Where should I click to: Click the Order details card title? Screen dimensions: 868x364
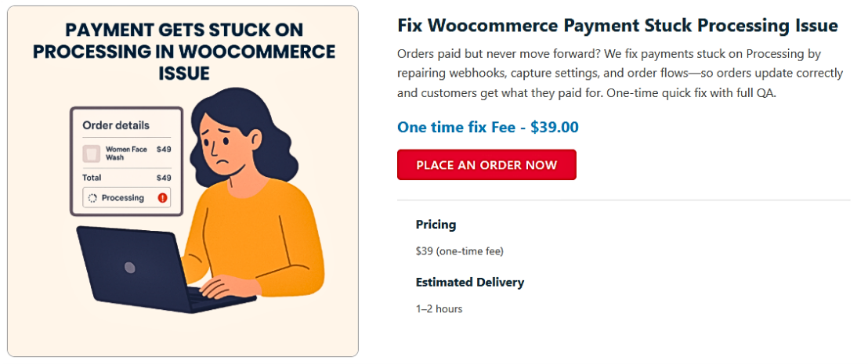pos(116,125)
